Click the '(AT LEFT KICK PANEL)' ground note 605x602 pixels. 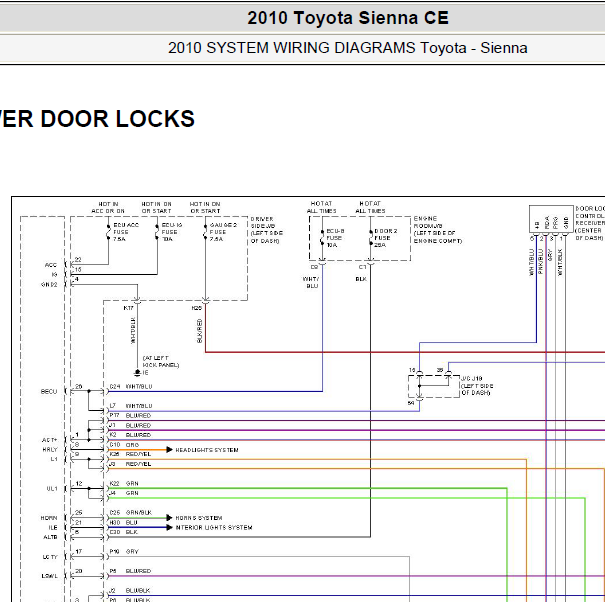(161, 362)
